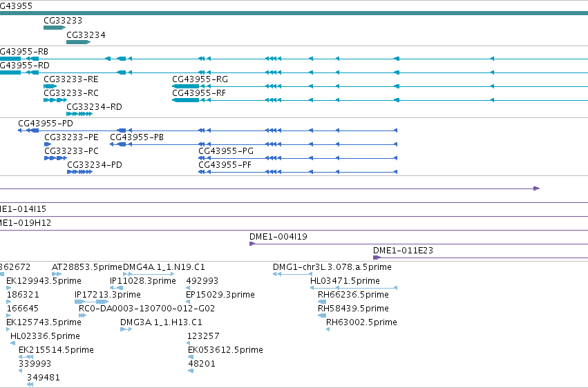
Task: Select feature 166645
Action: tap(23, 309)
